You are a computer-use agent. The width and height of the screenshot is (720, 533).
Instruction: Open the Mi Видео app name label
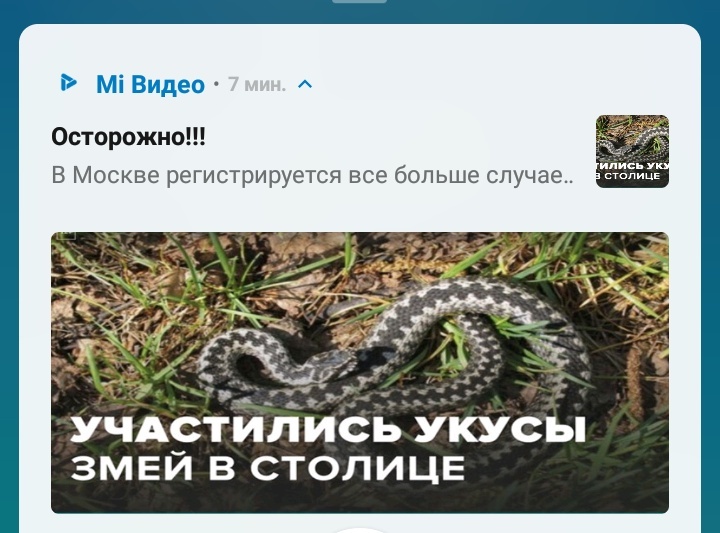[x=150, y=84]
